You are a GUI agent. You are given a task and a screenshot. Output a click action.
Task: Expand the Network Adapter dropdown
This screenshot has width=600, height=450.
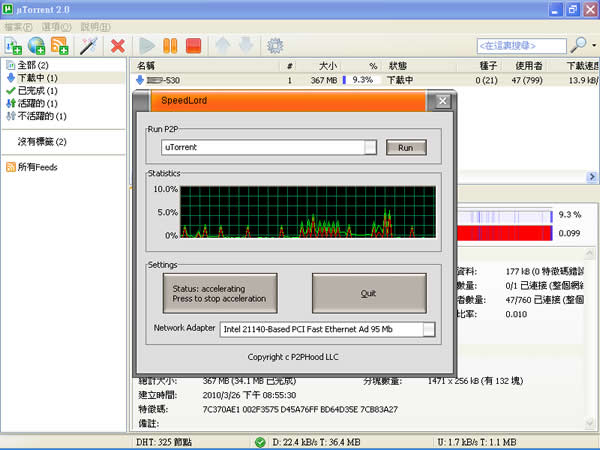pos(429,329)
